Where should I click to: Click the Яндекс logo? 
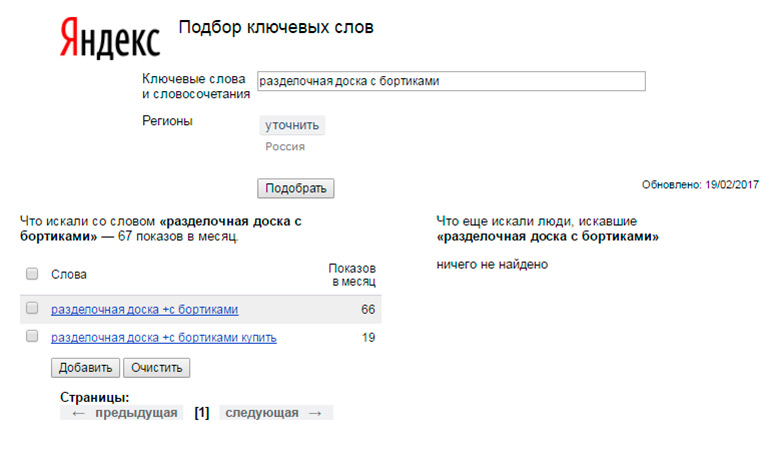[109, 38]
